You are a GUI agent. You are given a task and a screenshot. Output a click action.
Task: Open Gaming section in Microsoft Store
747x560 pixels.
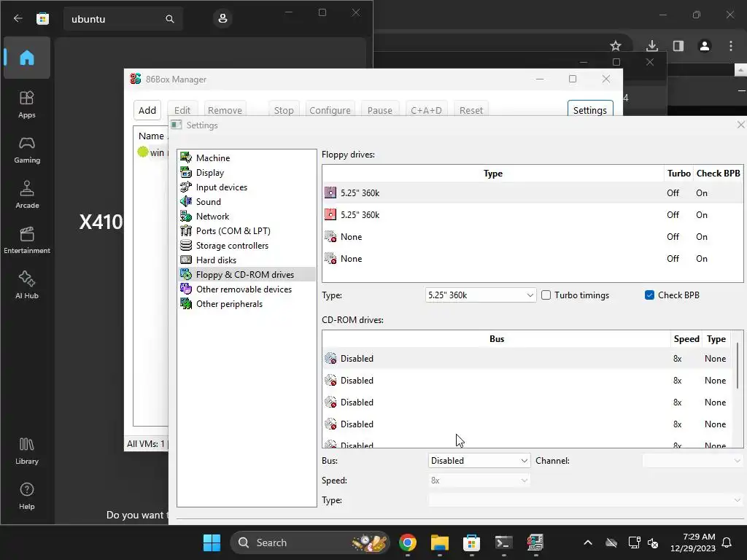point(27,149)
